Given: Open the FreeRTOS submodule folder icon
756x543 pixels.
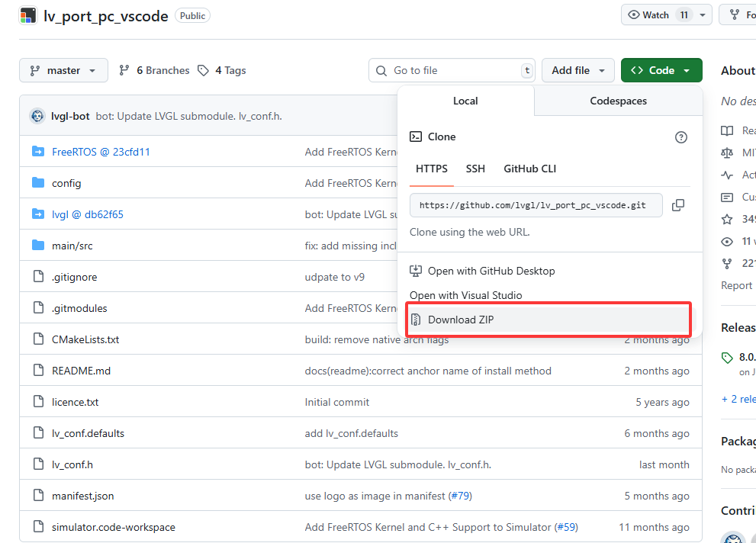Looking at the screenshot, I should click(x=38, y=152).
